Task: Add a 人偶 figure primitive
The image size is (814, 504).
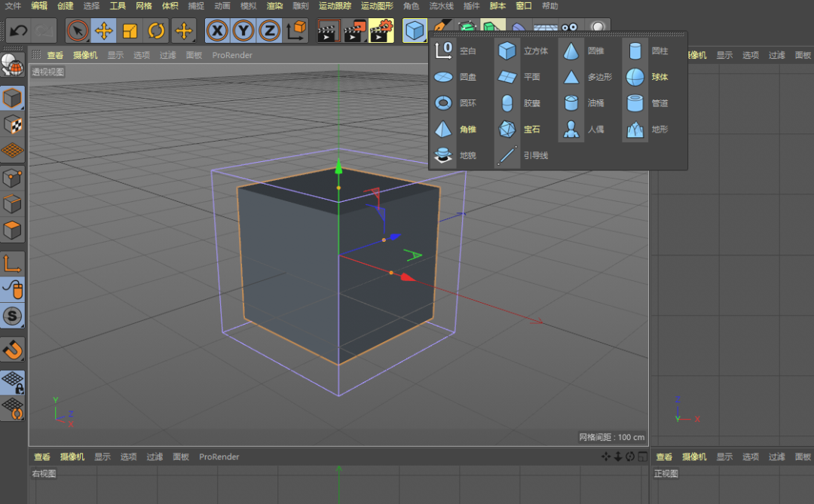Action: [583, 130]
